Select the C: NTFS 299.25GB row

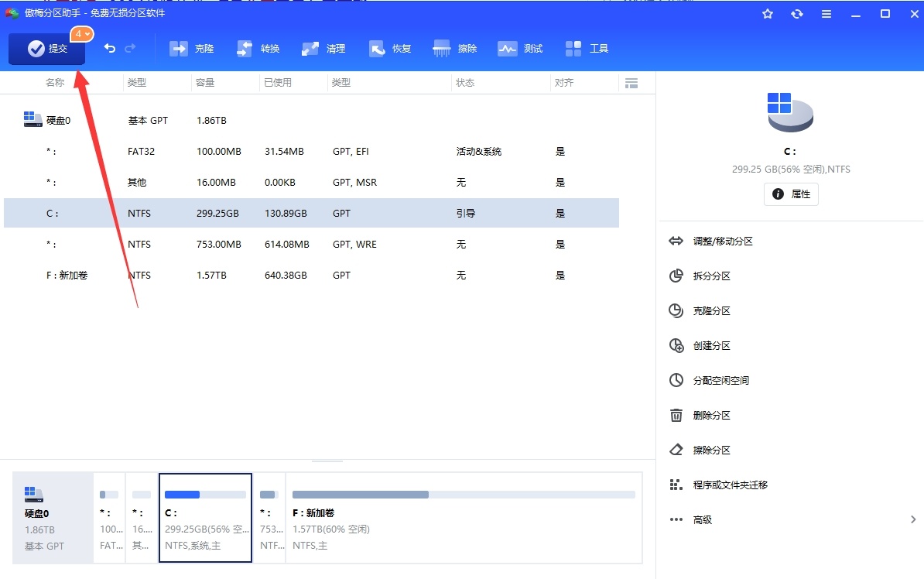tap(311, 213)
